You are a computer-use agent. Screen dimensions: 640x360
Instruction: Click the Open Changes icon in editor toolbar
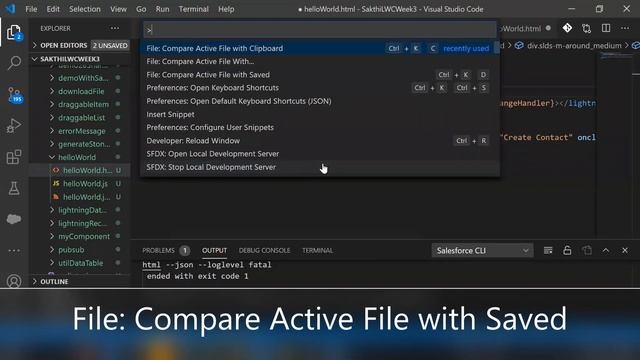click(567, 28)
